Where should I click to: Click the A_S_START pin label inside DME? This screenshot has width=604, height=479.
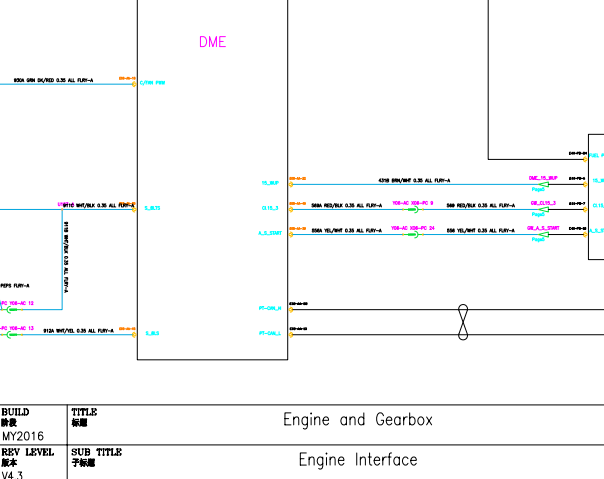(270, 233)
